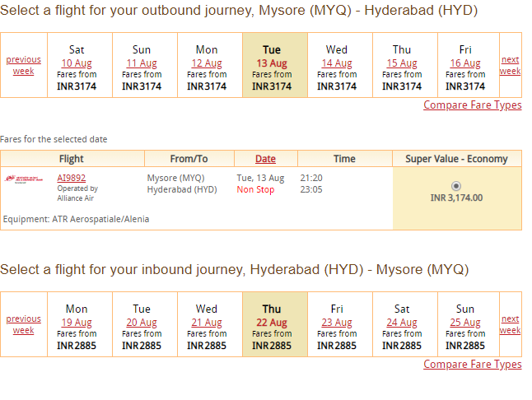This screenshot has height=400, width=532.
Task: Select the INR 3,174.00 Super Value fare
Action: point(456,186)
